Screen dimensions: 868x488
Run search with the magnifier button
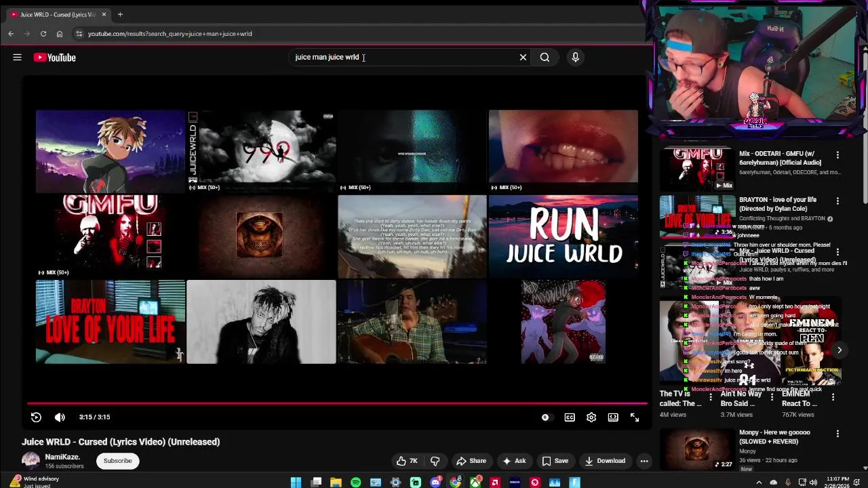point(545,58)
